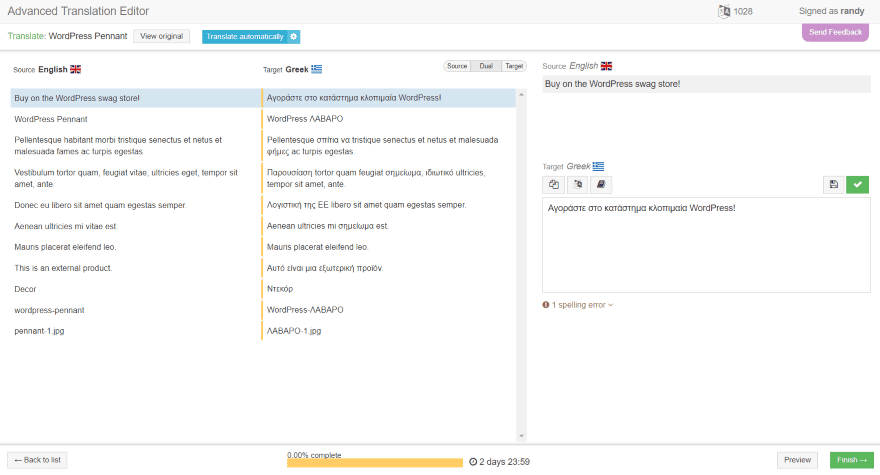Select 'This is an external product.' row
Image resolution: width=880 pixels, height=475 pixels.
coord(135,268)
